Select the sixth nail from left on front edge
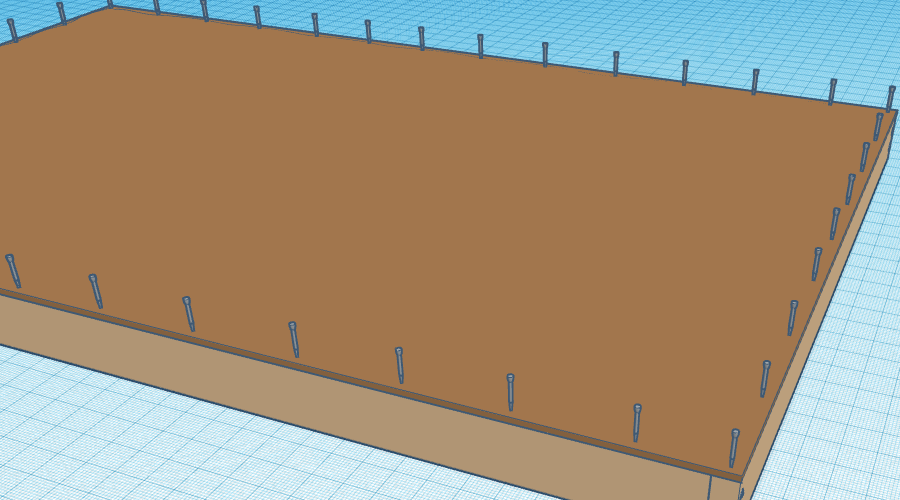Screen dimensions: 900x500 [510, 392]
